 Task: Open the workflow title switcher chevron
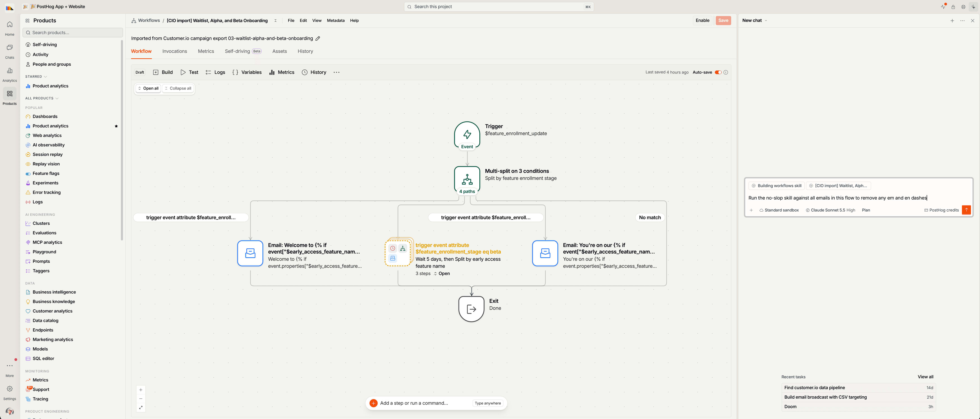coord(276,21)
